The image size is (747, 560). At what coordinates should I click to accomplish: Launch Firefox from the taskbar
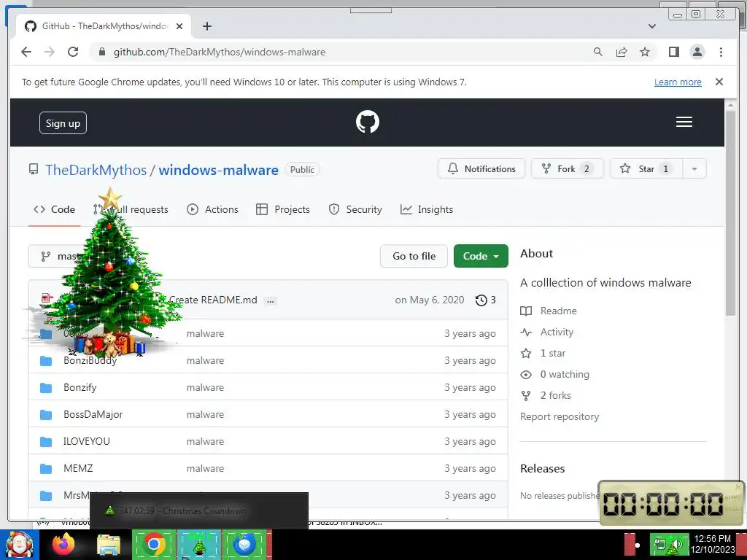63,545
